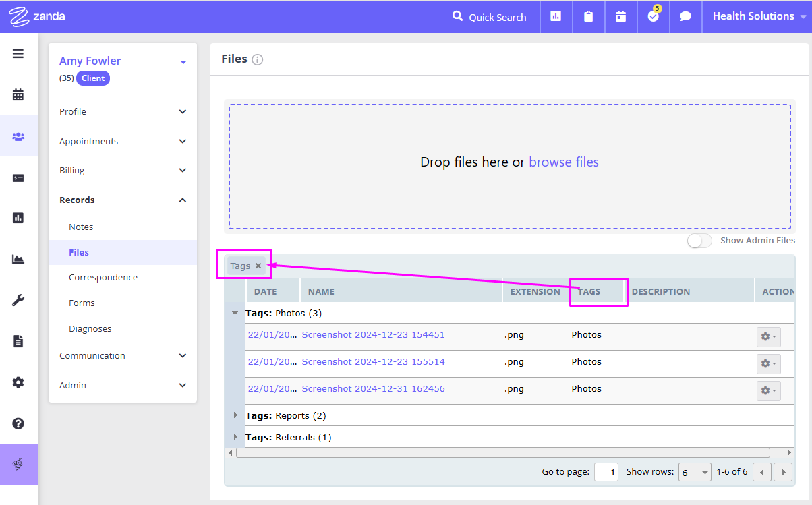
Task: Expand the Tags: Reports group
Action: pyautogui.click(x=235, y=415)
